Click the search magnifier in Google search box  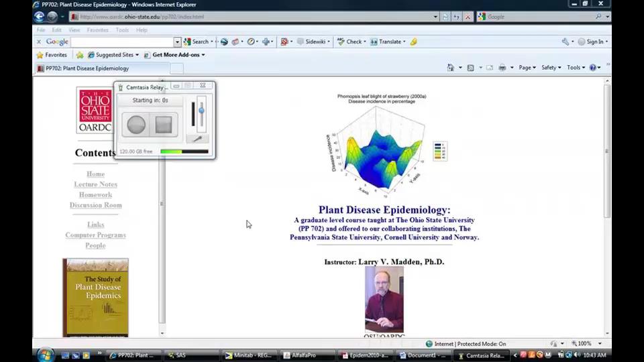(x=598, y=16)
